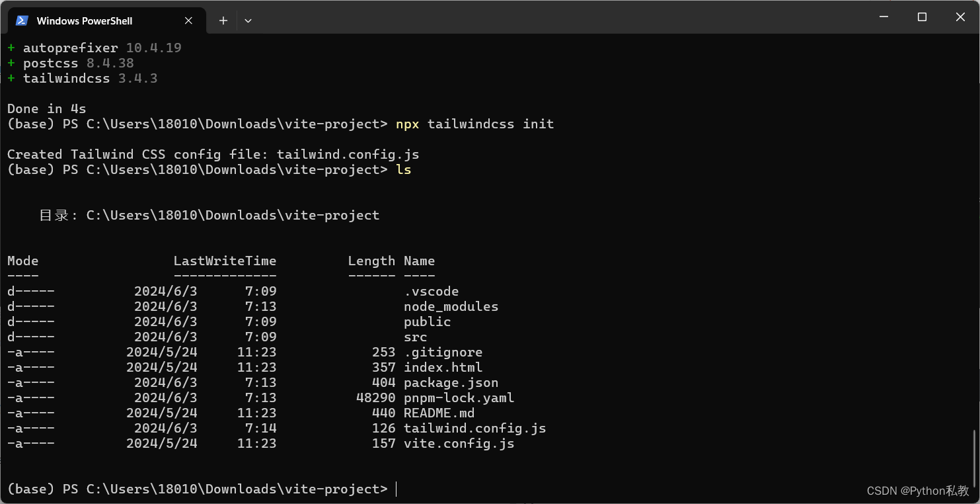Click 'vite.config.js' in the file listing
This screenshot has width=980, height=504.
pyautogui.click(x=459, y=443)
